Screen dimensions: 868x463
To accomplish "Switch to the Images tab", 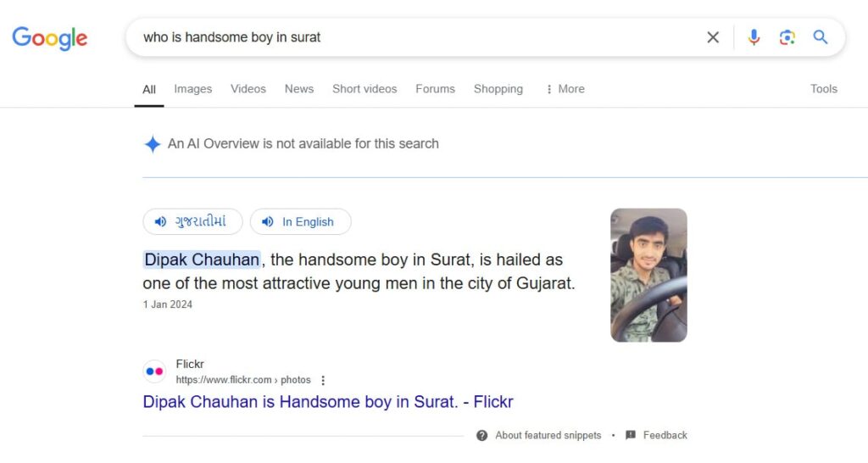I will 193,89.
